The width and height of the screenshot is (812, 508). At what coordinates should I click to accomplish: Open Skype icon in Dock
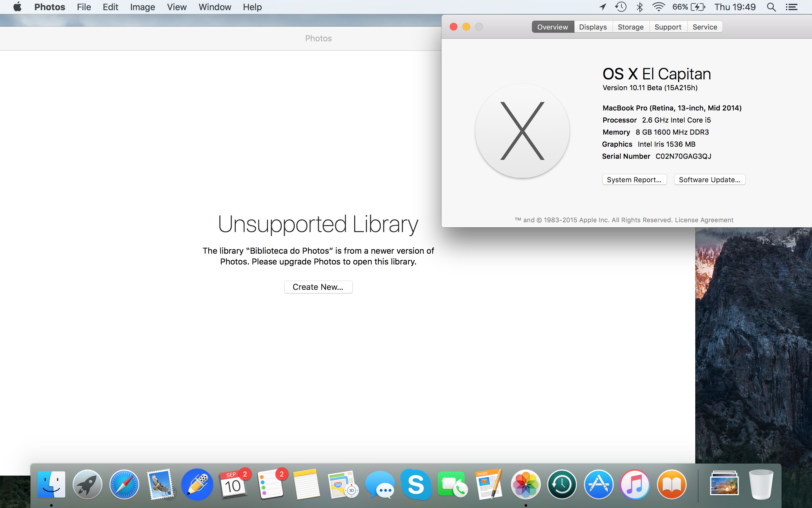(416, 485)
